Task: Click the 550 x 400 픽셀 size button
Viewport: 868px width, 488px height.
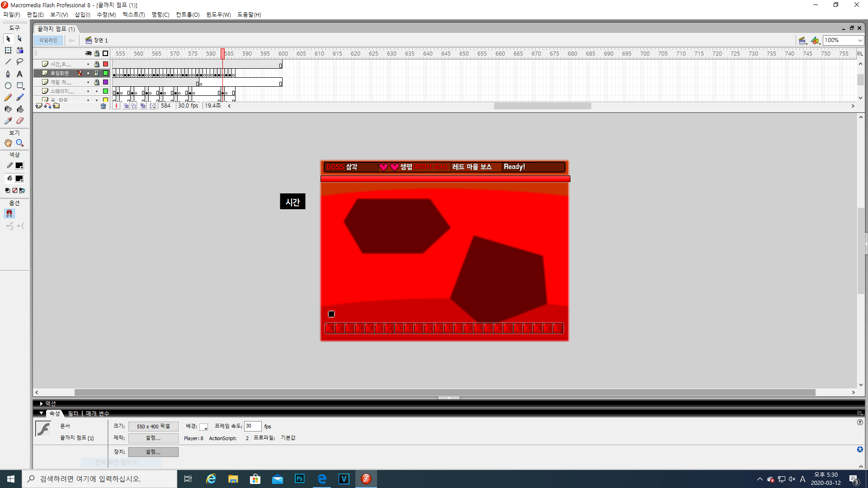Action: [153, 427]
